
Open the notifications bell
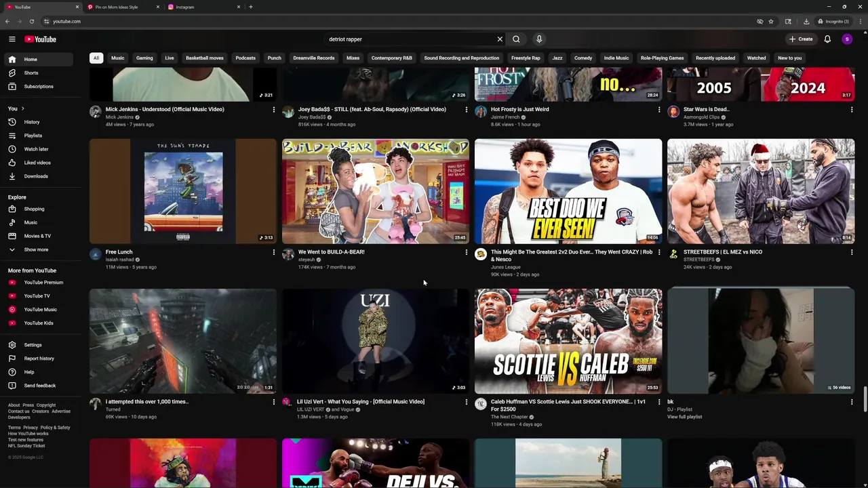click(827, 39)
